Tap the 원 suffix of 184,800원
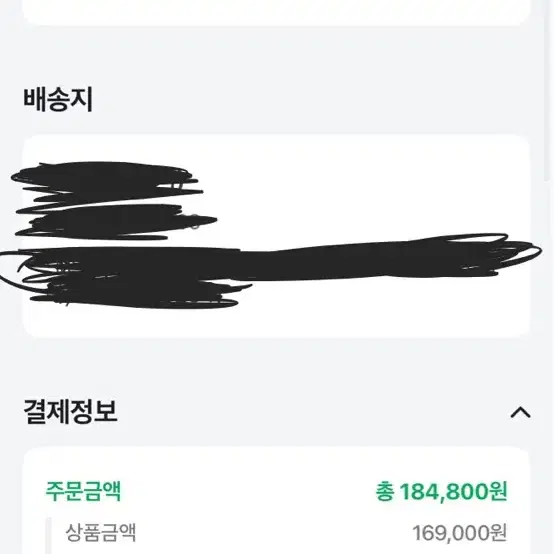Image resolution: width=554 pixels, height=554 pixels. pyautogui.click(x=498, y=491)
